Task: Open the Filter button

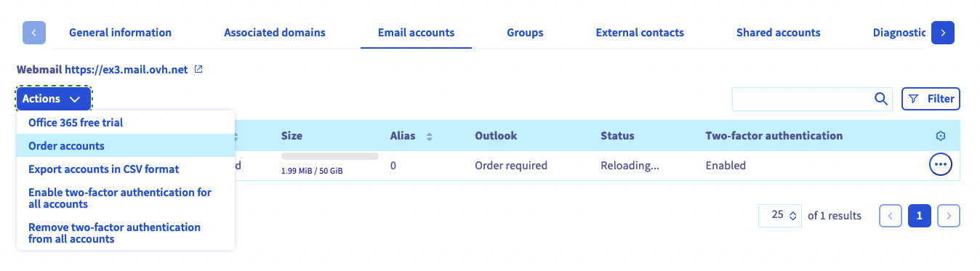Action: (x=931, y=99)
